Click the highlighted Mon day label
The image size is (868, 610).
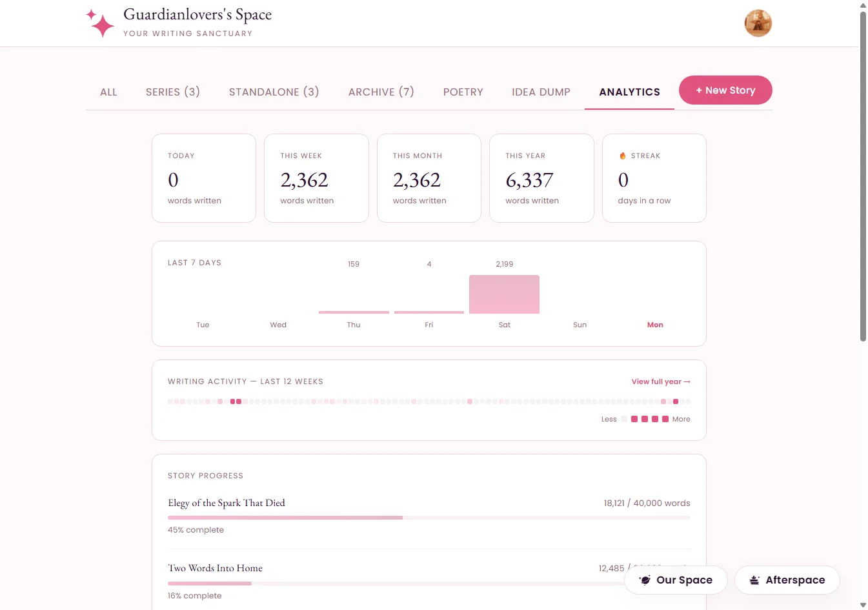[x=655, y=325]
